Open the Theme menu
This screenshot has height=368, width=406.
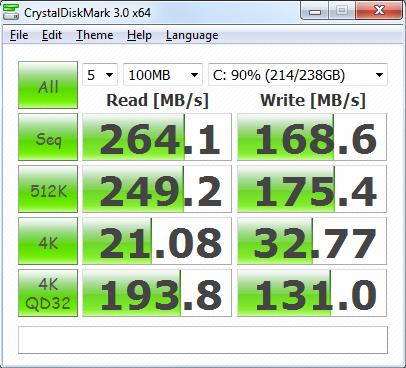(x=95, y=35)
